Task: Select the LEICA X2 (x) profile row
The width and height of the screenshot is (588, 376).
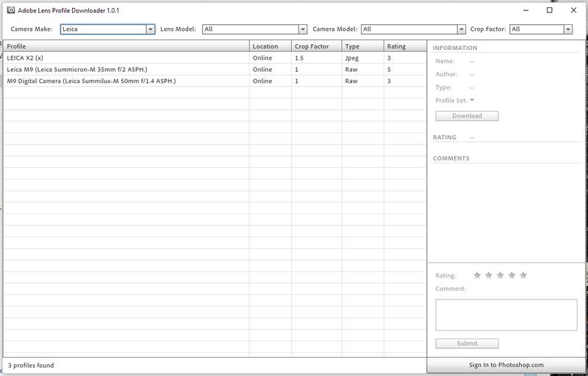Action: click(x=215, y=58)
